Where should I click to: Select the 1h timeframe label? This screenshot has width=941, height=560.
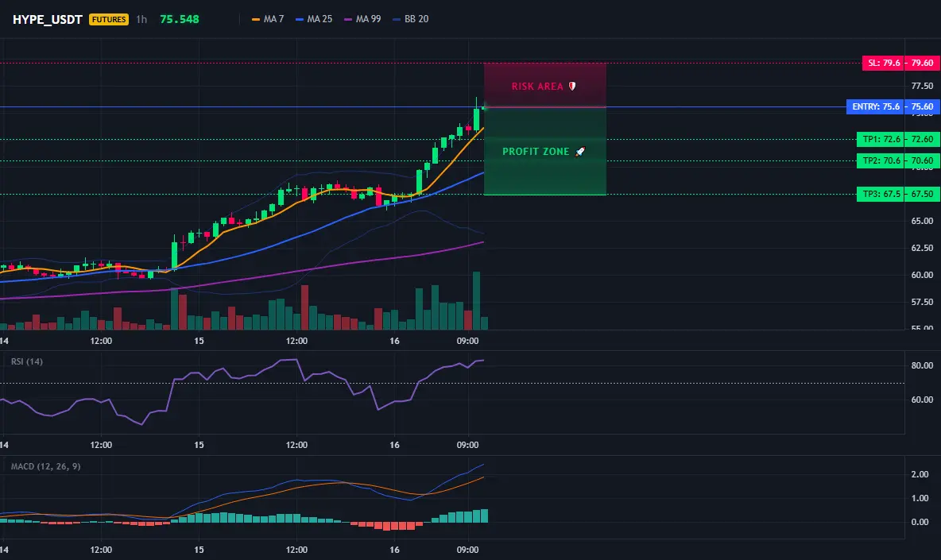point(141,19)
